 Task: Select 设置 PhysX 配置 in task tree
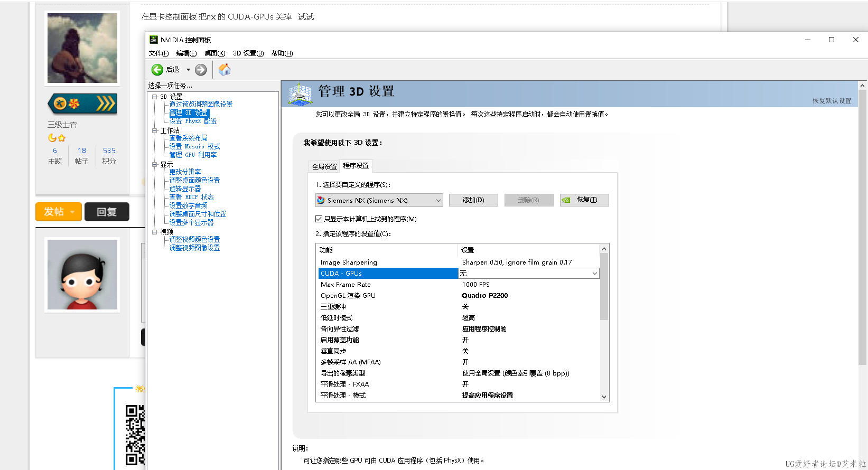click(x=193, y=121)
